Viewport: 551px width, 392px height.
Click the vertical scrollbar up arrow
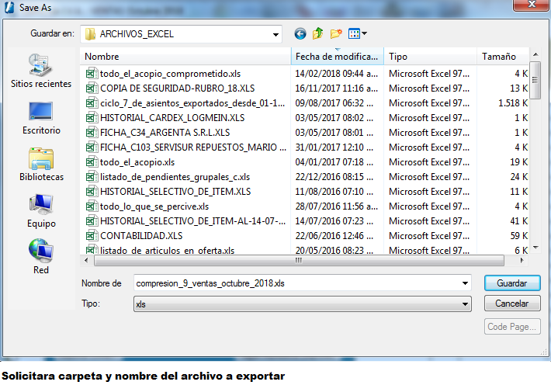tap(535, 54)
